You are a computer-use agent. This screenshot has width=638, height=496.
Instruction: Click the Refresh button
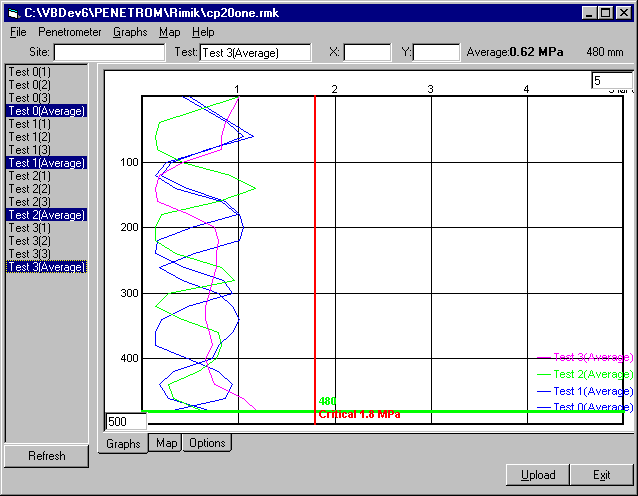point(46,456)
